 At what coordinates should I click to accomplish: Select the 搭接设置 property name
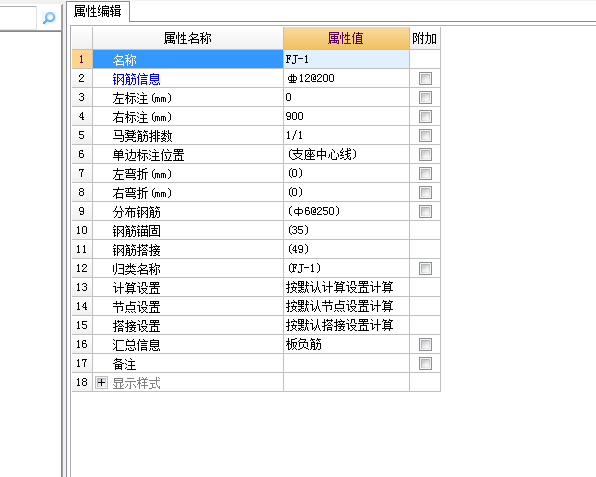tap(136, 326)
